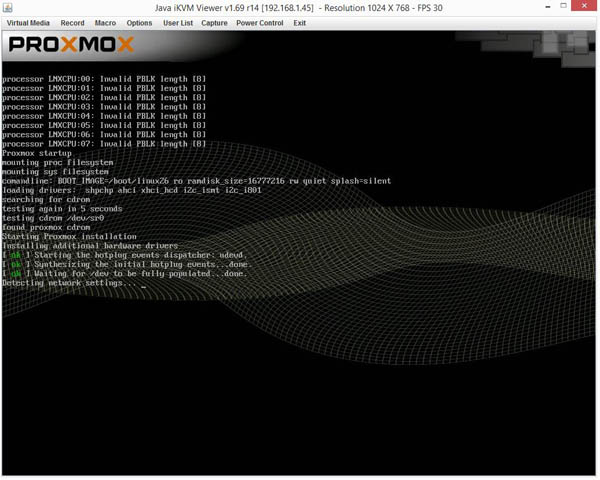Screen dimensions: 600x480
Task: Open the Macro menu
Action: click(105, 23)
